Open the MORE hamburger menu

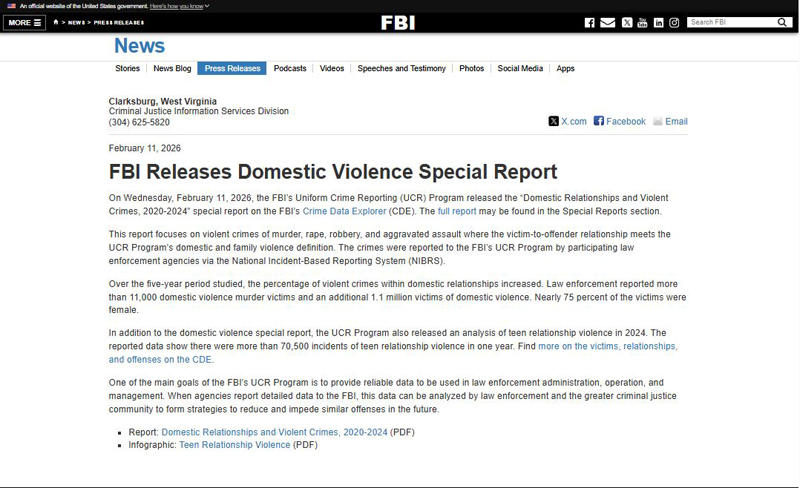tap(24, 22)
